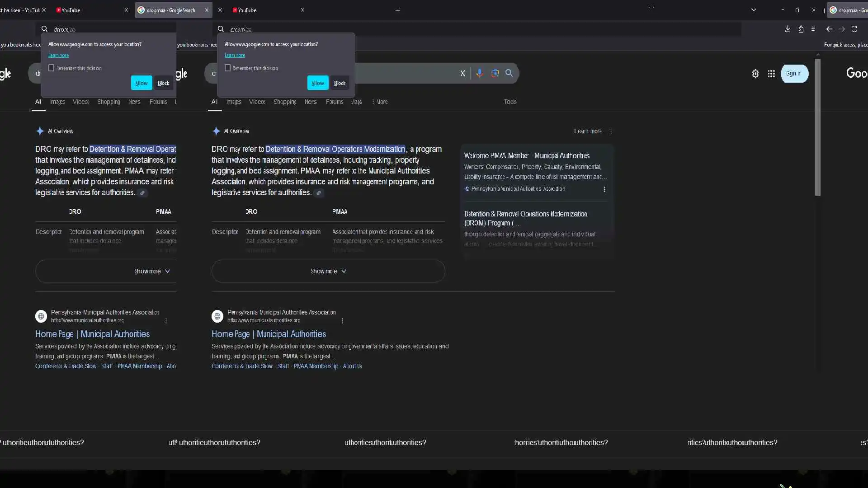Open the More search filters dropdown

380,102
